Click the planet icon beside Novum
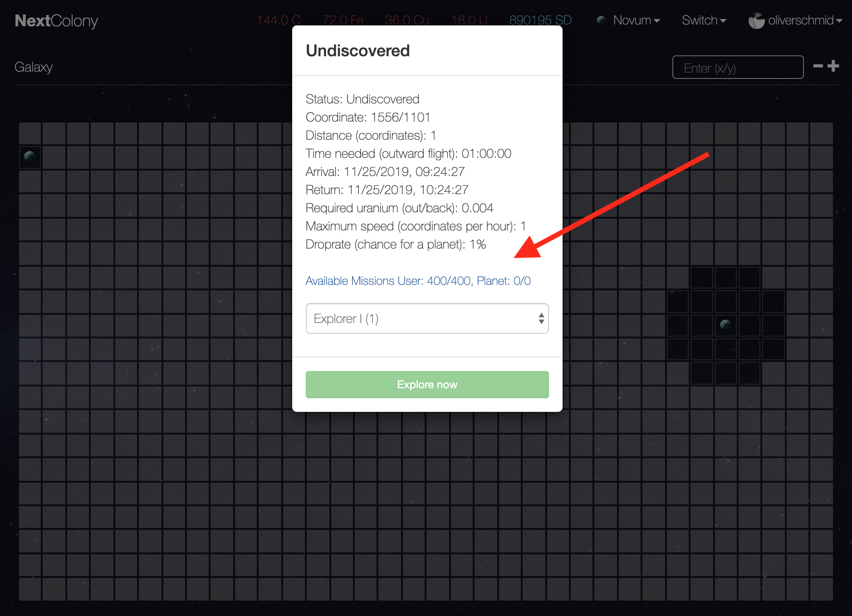This screenshot has height=616, width=852. 602,20
